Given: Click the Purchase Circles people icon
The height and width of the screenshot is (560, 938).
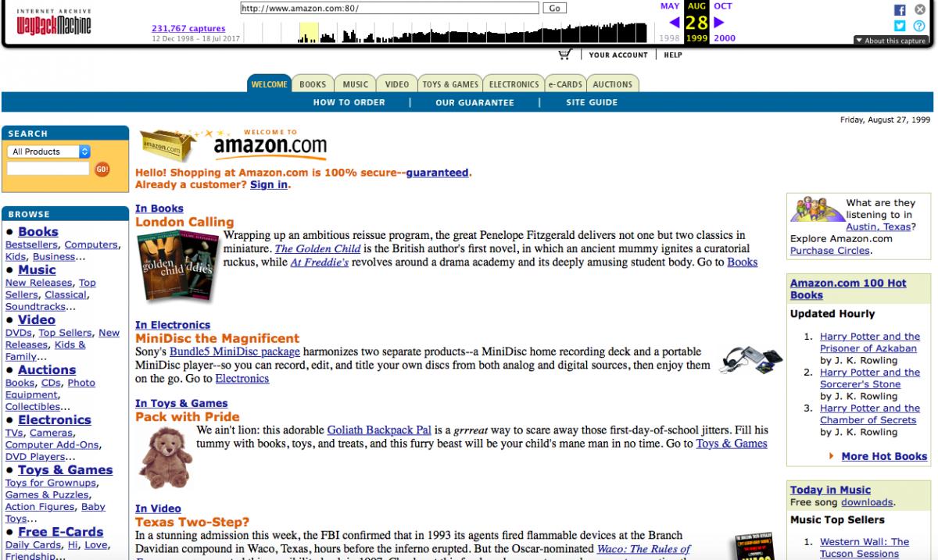Looking at the screenshot, I should pos(816,209).
